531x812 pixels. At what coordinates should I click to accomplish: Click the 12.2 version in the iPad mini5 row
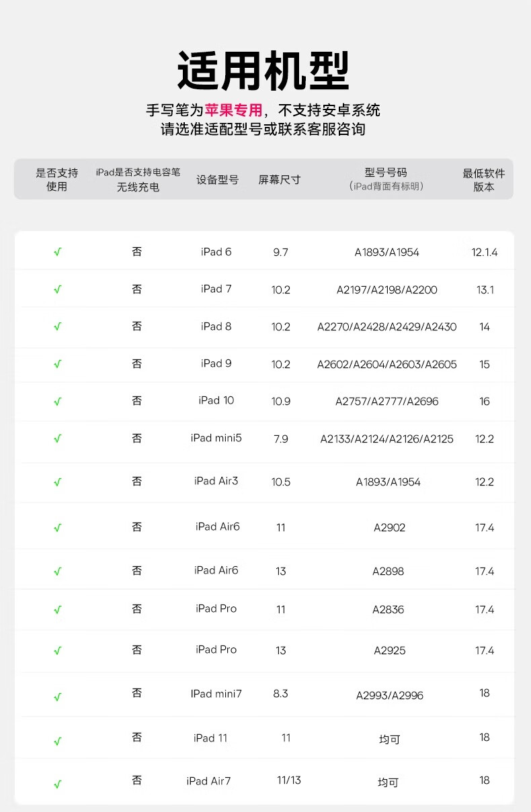point(485,439)
